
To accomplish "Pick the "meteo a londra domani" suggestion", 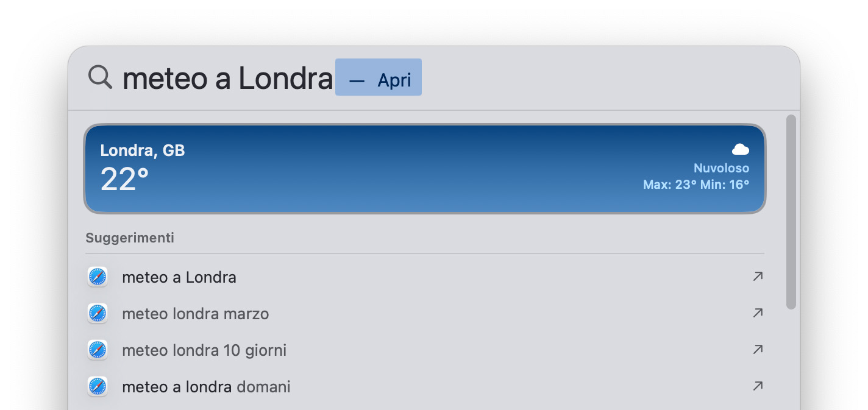I will [x=206, y=387].
